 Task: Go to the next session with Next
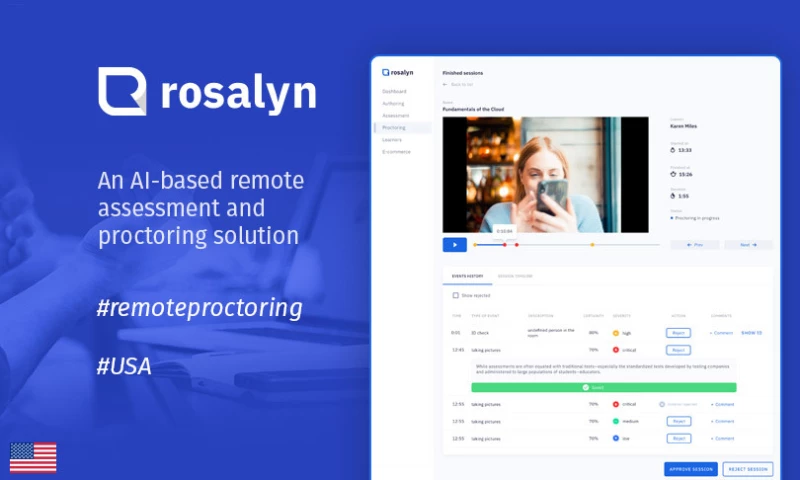[x=748, y=245]
